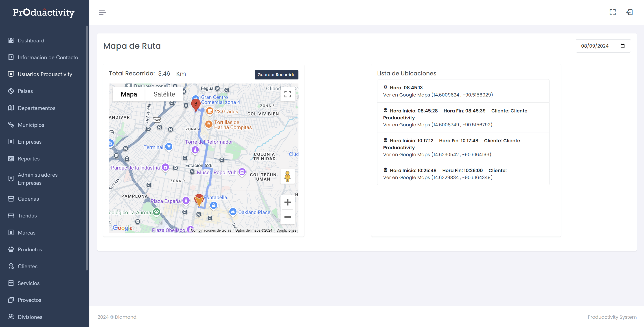644x327 pixels.
Task: Click Parque de la Industria marker
Action: (165, 167)
